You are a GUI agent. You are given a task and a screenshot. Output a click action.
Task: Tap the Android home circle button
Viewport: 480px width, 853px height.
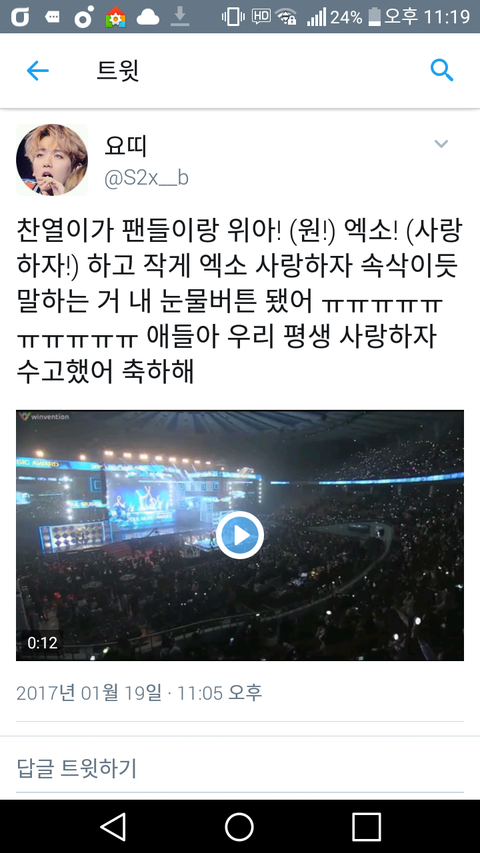point(239,827)
